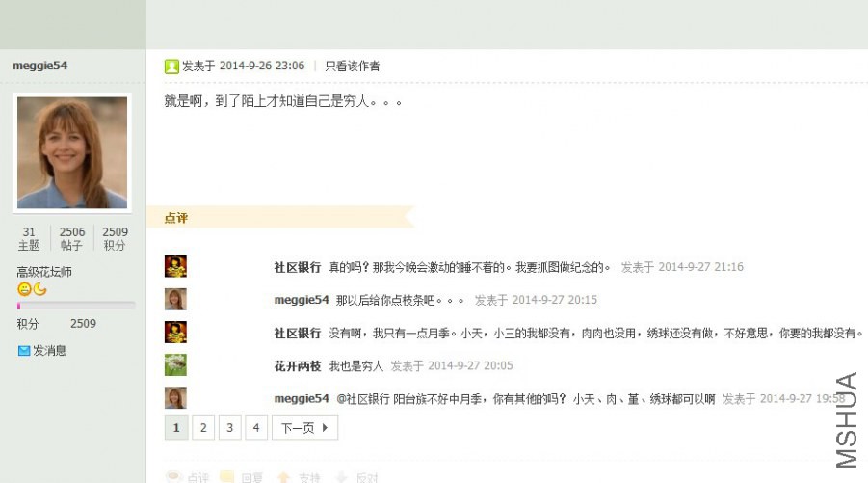Click the 点评 section header
The width and height of the screenshot is (868, 483).
tap(176, 218)
